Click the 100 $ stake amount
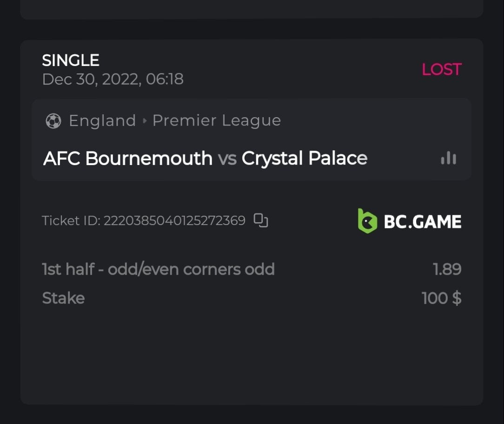This screenshot has width=504, height=424. pyautogui.click(x=441, y=298)
